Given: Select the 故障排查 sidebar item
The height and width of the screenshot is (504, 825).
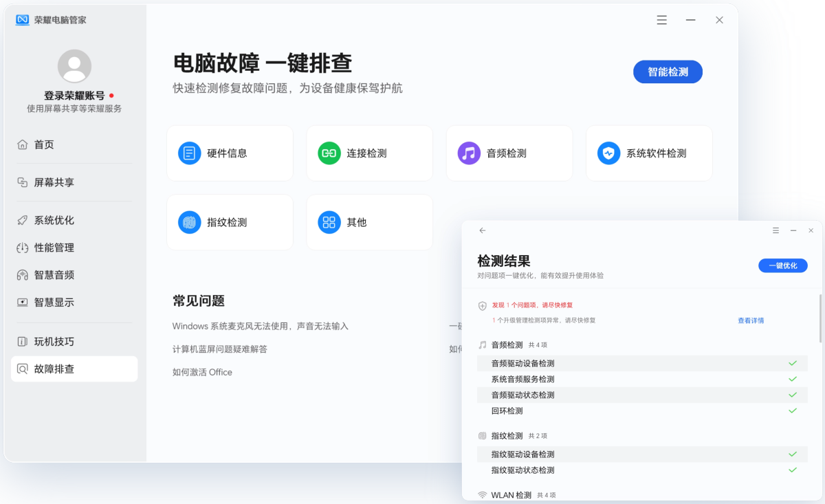Looking at the screenshot, I should pos(74,369).
